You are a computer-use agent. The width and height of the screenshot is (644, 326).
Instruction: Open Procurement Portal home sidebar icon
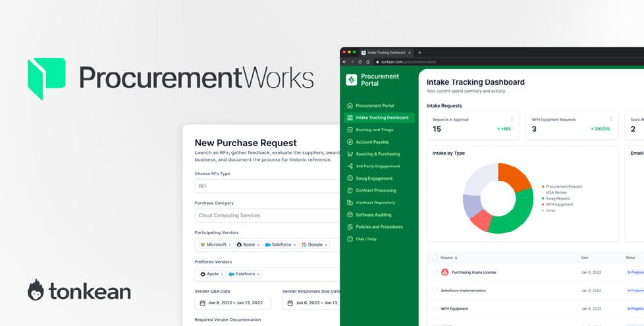[x=350, y=105]
